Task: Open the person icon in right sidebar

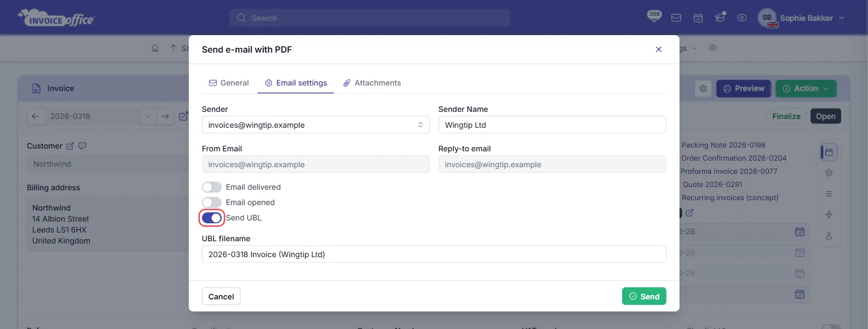Action: point(829,235)
